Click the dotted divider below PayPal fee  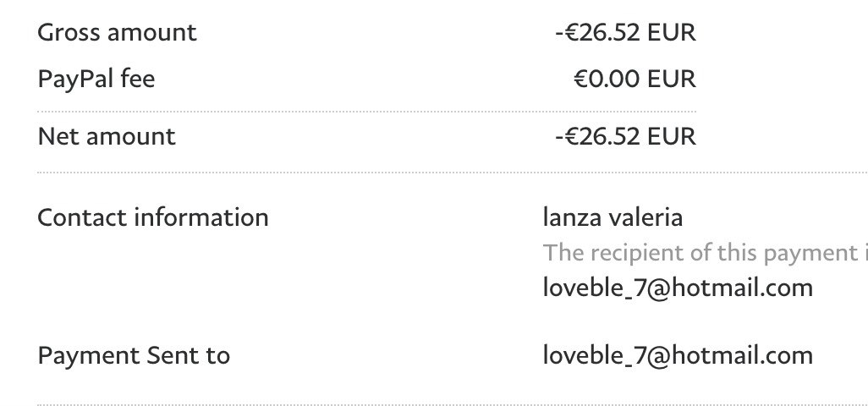[367, 112]
